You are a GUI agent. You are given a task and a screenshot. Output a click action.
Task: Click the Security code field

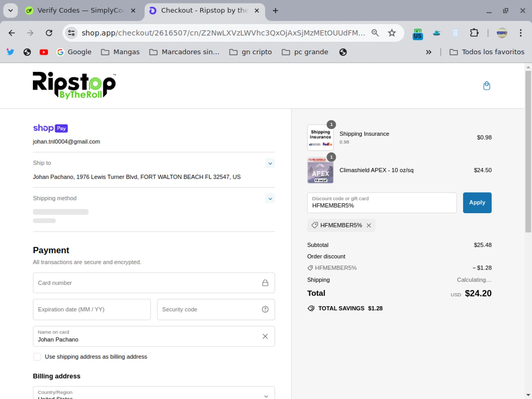click(216, 309)
